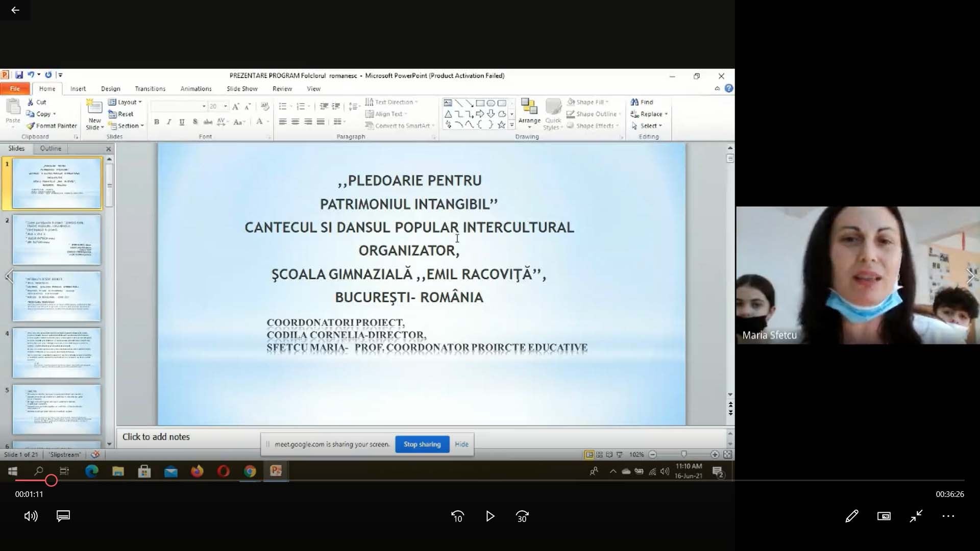Select the star shape in shapes gallery

pos(502,124)
